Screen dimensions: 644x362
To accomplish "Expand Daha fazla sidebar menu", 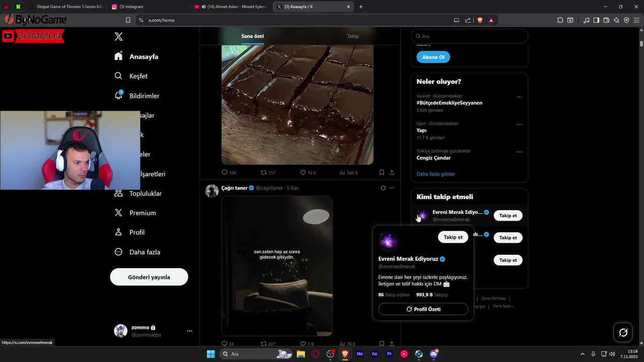I will [x=137, y=252].
